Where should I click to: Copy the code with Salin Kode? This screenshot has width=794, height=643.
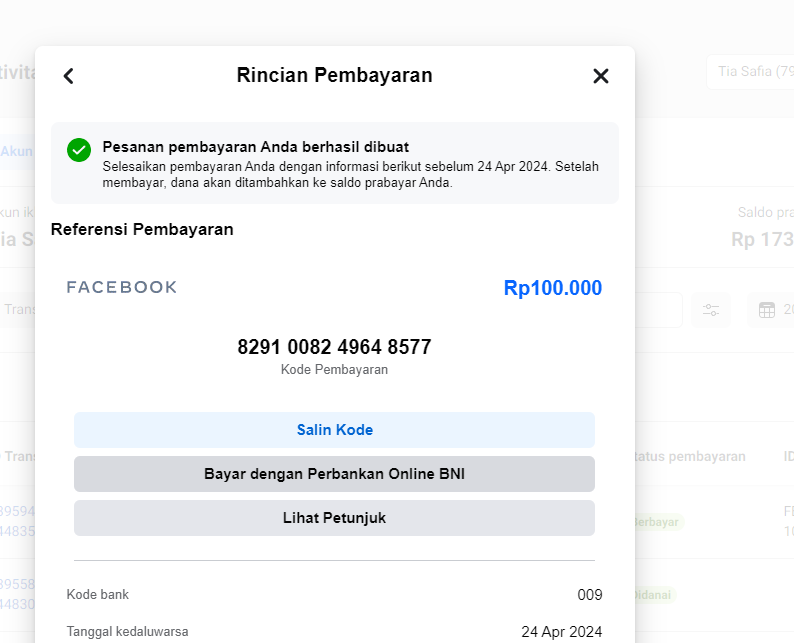point(334,430)
